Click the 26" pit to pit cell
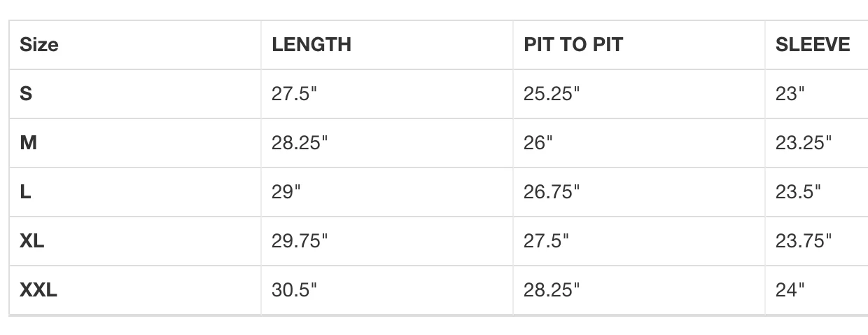 coord(538,143)
